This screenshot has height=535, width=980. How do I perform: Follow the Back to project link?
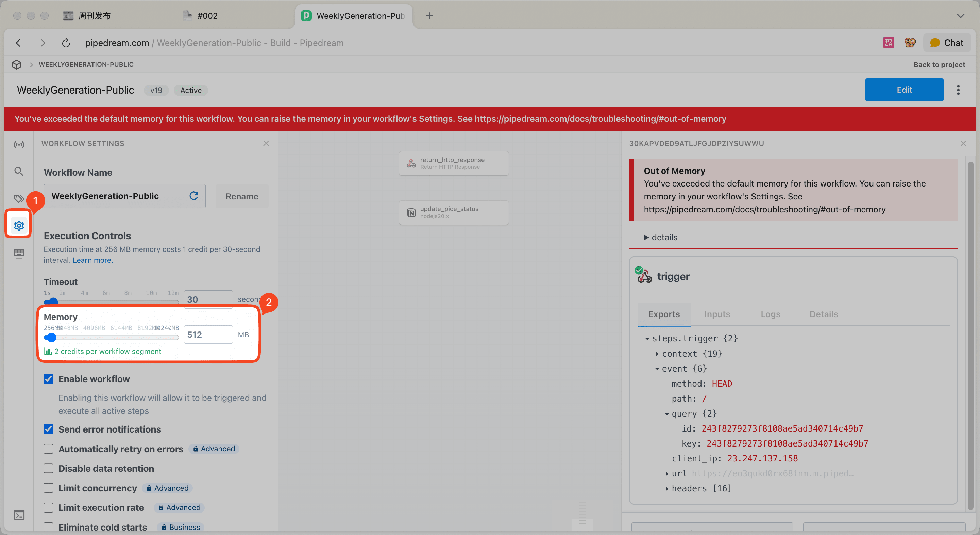[x=939, y=64]
